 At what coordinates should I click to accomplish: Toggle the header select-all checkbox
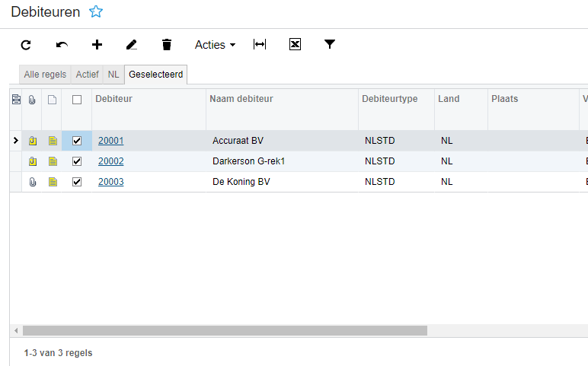(77, 99)
